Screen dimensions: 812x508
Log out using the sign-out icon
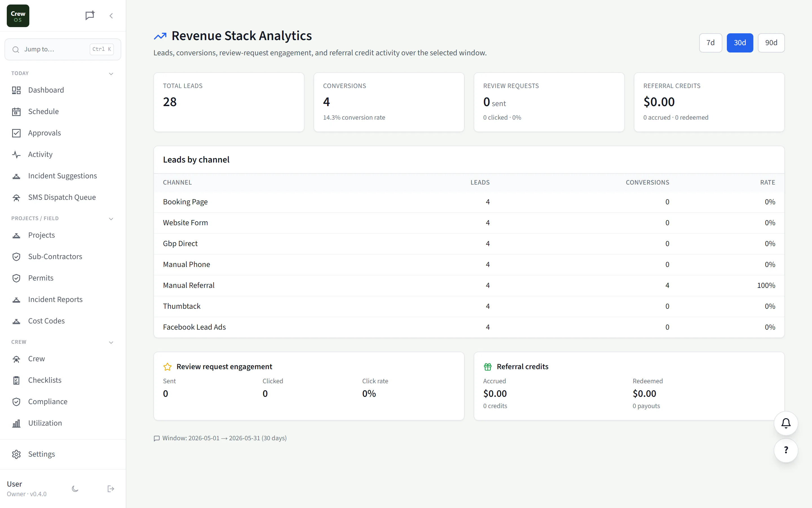[x=111, y=489]
